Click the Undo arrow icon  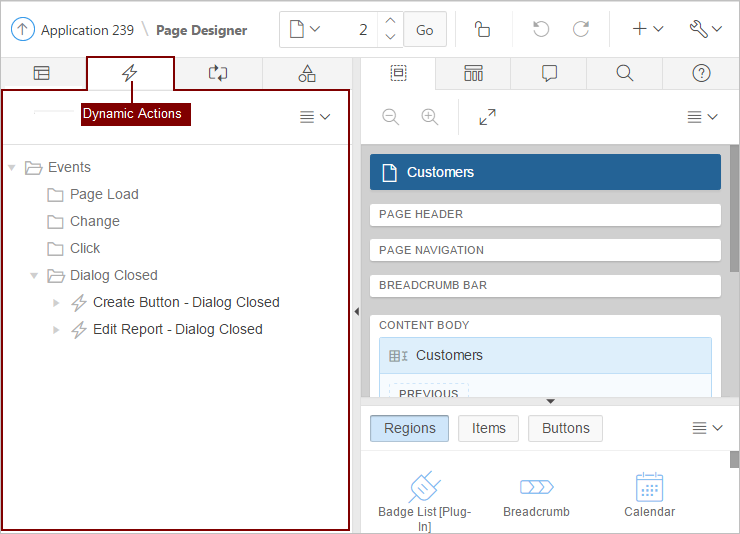pos(541,29)
